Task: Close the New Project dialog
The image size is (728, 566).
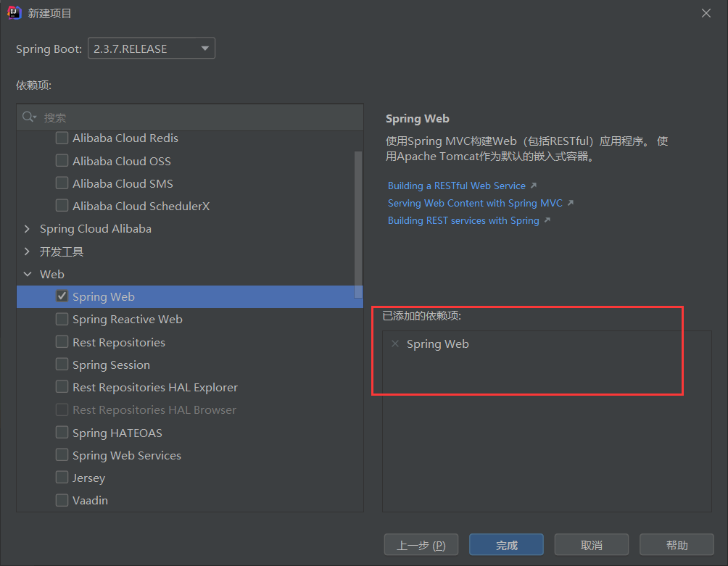Action: coord(706,13)
